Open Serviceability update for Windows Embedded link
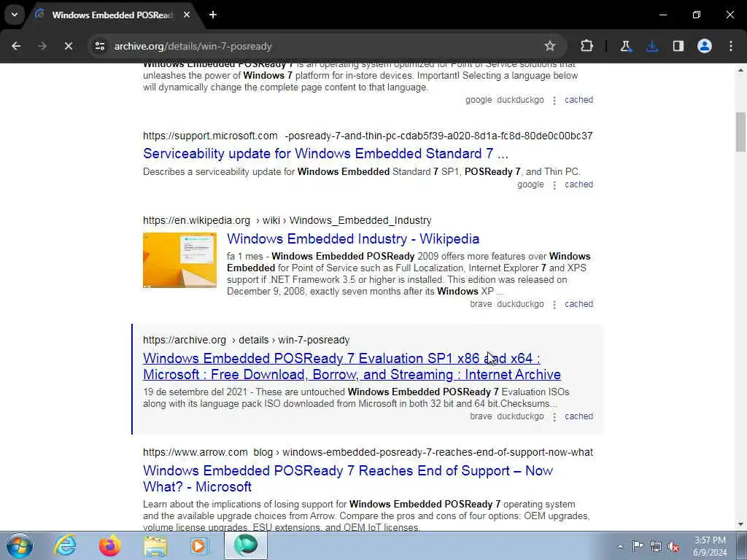The height and width of the screenshot is (560, 747). tap(325, 153)
